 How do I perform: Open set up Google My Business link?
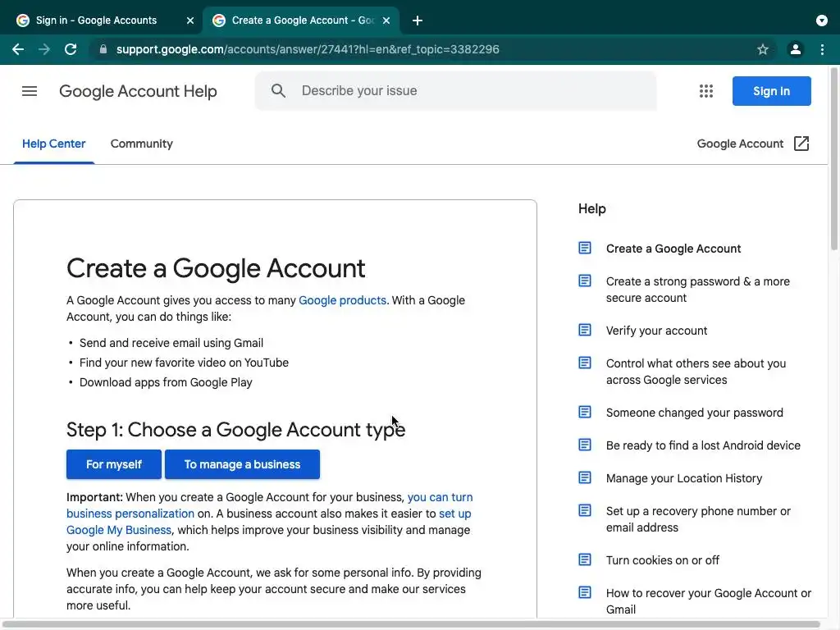(x=269, y=522)
